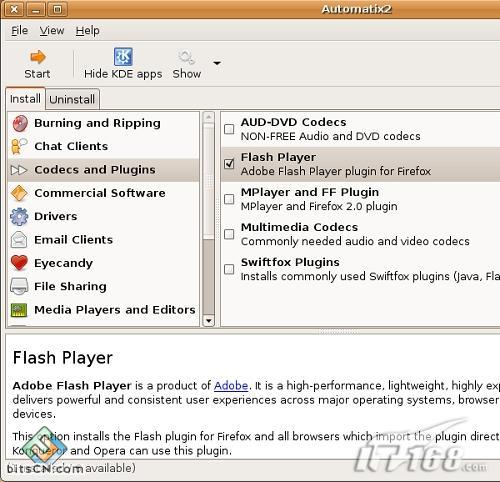Image resolution: width=500 pixels, height=482 pixels.
Task: Click 'NON-FREE Audio and DVD codecs' text
Action: (330, 136)
